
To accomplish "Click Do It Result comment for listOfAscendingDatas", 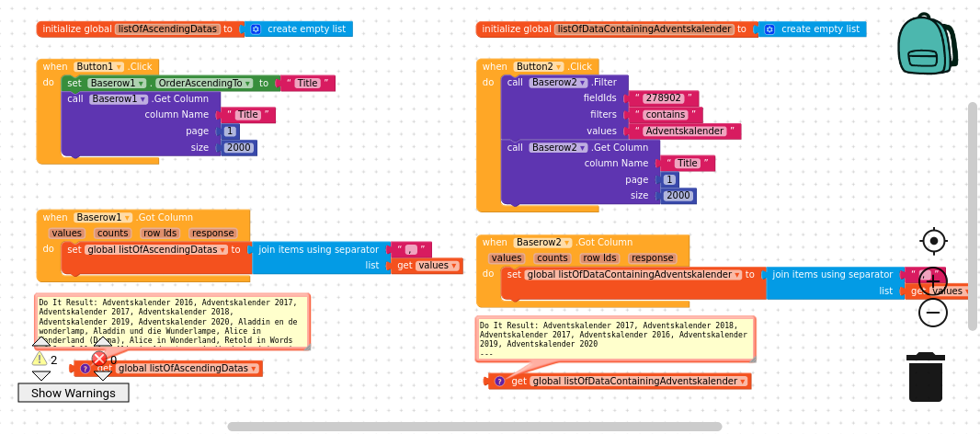I will click(172, 322).
